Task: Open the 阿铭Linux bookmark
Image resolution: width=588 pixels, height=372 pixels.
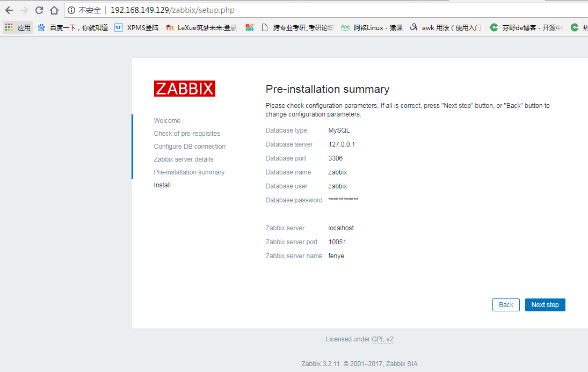Action: pyautogui.click(x=372, y=27)
